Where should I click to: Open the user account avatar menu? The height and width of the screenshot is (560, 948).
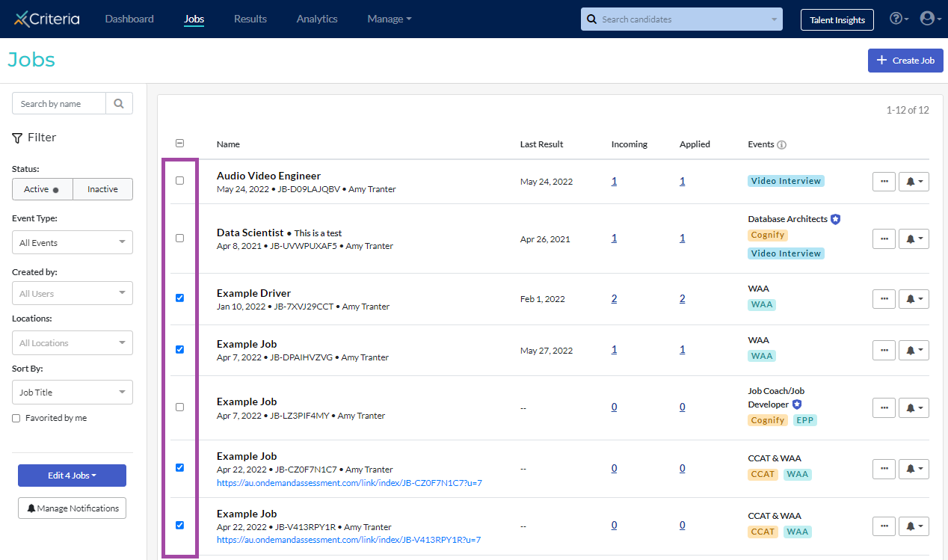pyautogui.click(x=931, y=19)
